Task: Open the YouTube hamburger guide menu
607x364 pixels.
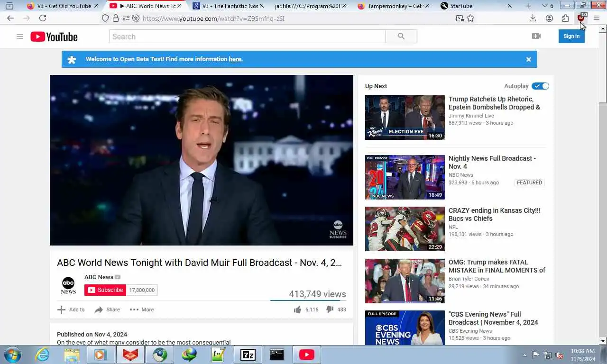Action: coord(19,36)
